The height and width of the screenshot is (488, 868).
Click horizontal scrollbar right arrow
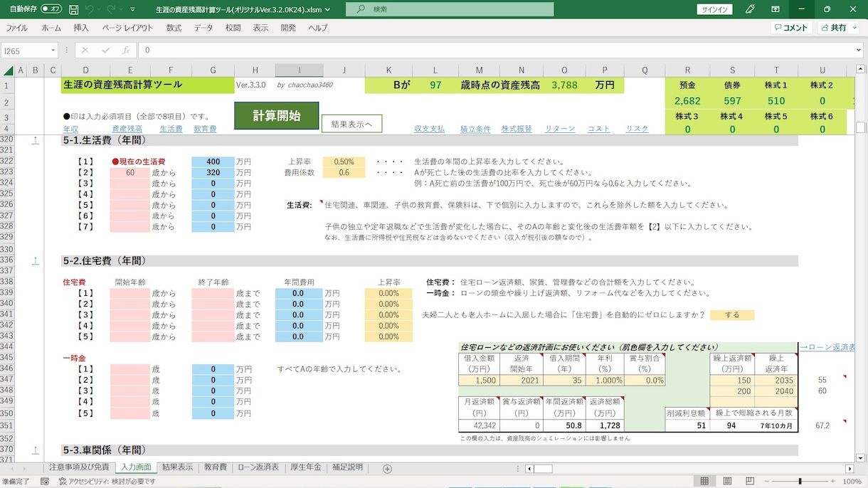pos(850,469)
